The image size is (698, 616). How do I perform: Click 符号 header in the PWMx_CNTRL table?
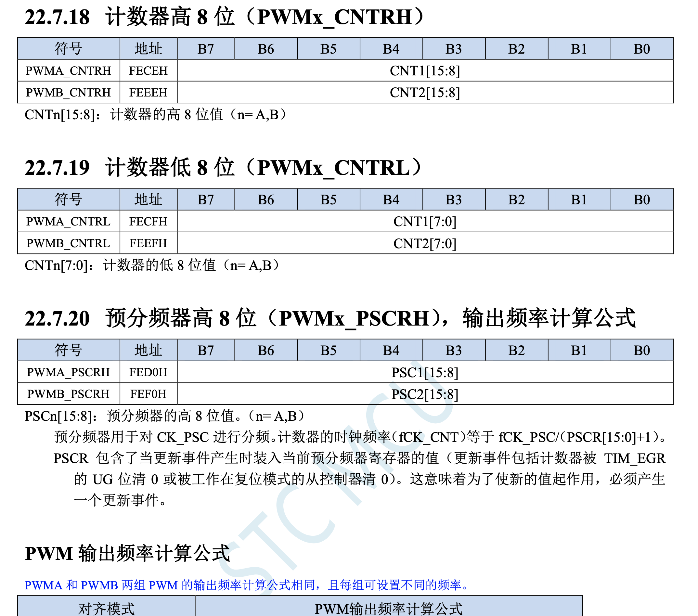tap(69, 199)
